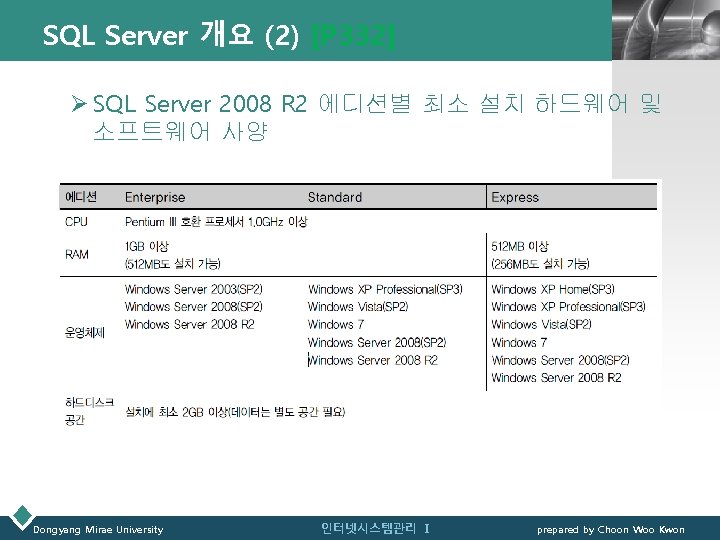Click the green '[P332]' page reference
Image resolution: width=720 pixels, height=540 pixels.
[353, 35]
